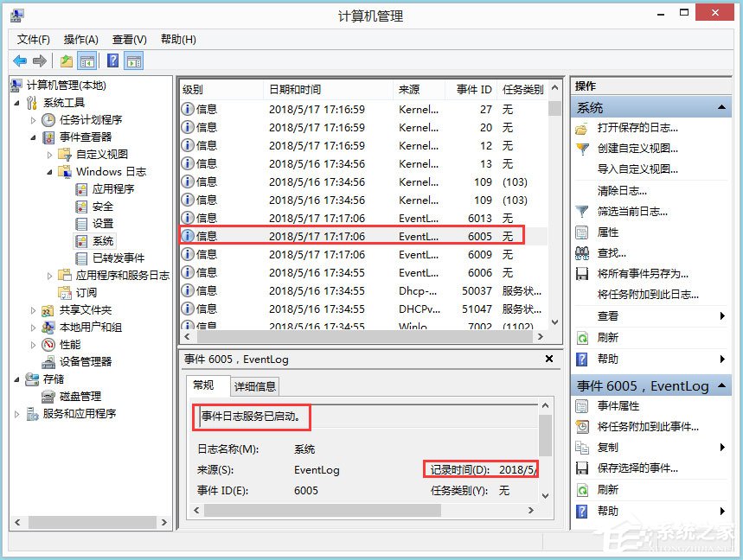Screen dimensions: 743x560
Task: Click the 查找 binoculars icon in Actions
Action: (581, 251)
